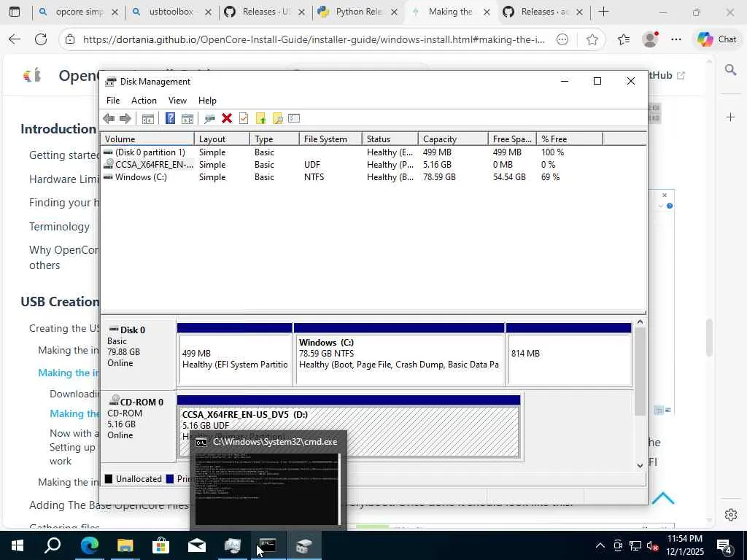The height and width of the screenshot is (560, 747).
Task: Toggle the Show/Hide Console Tree toolbar icon
Action: (x=147, y=118)
